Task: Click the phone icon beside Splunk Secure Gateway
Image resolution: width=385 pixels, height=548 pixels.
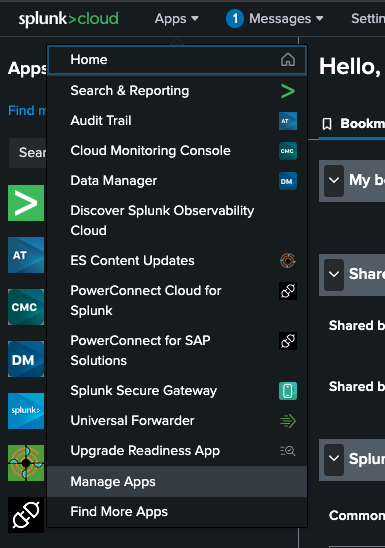Action: click(288, 391)
